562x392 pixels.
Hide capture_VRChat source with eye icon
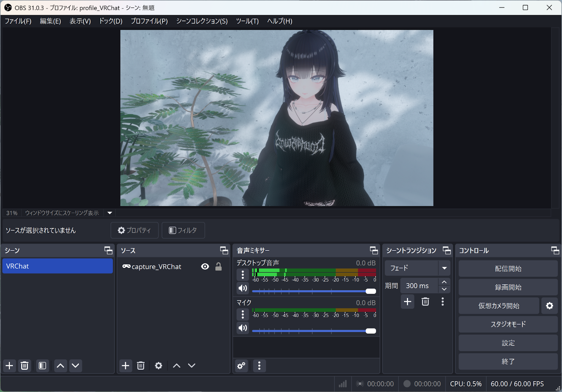[x=205, y=267]
